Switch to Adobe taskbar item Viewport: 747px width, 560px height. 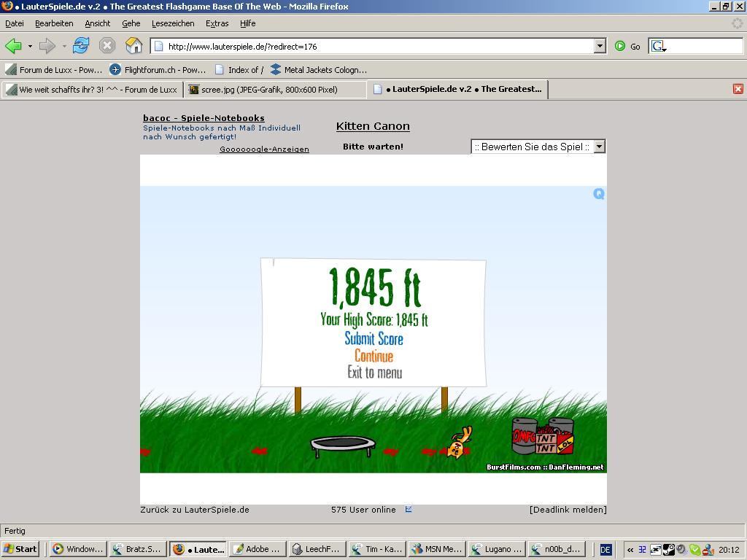pos(258,549)
